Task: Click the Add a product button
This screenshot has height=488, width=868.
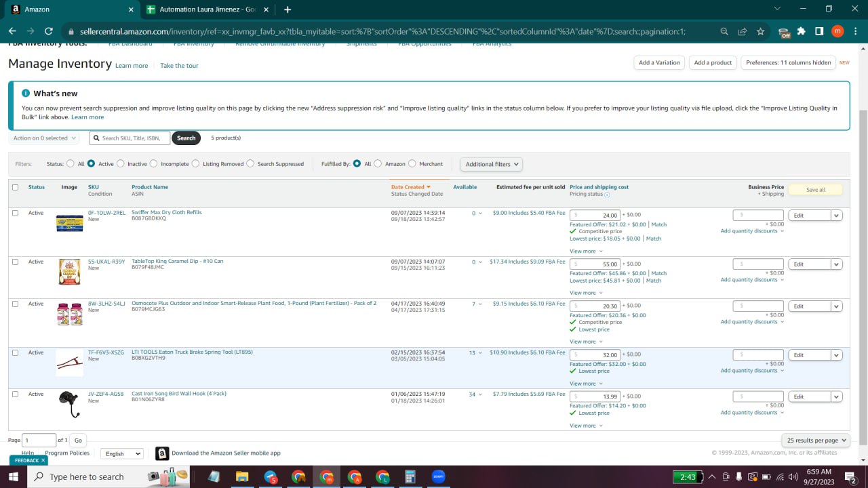Action: (x=713, y=62)
